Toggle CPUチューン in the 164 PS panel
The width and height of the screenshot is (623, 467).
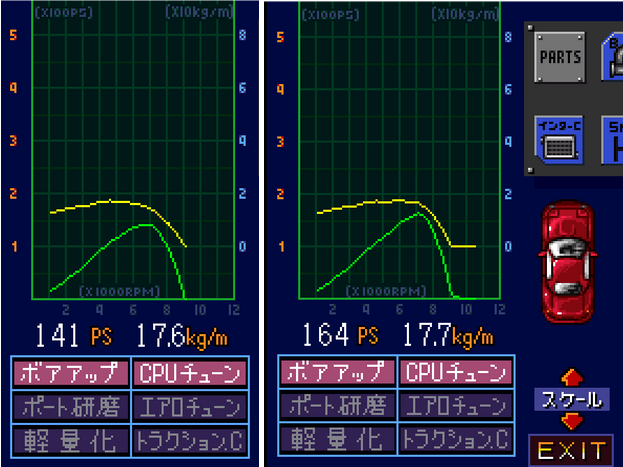click(x=455, y=374)
